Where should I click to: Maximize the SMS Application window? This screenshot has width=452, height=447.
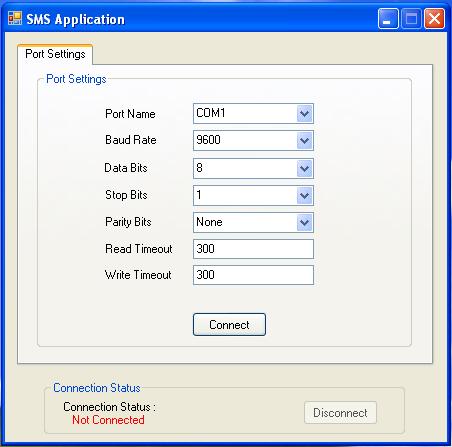(411, 19)
